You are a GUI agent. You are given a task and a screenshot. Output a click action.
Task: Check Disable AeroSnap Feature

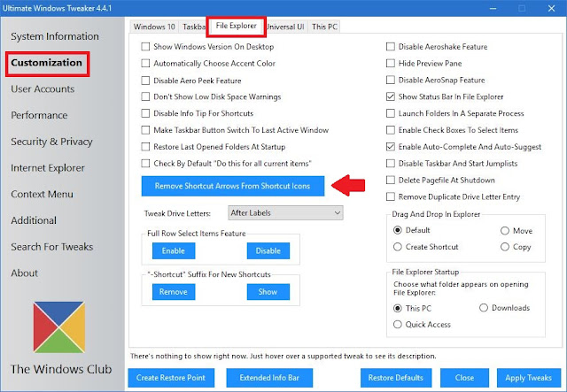(391, 80)
